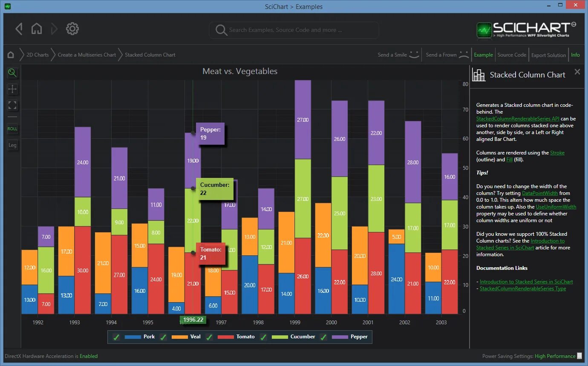Click the SciChart app icon in title bar
588x366 pixels.
pos(8,6)
